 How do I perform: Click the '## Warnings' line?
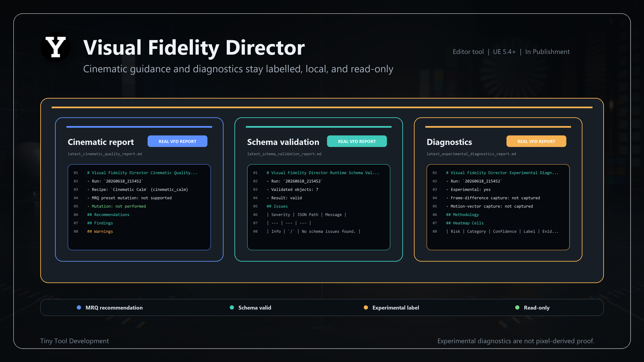(x=100, y=232)
